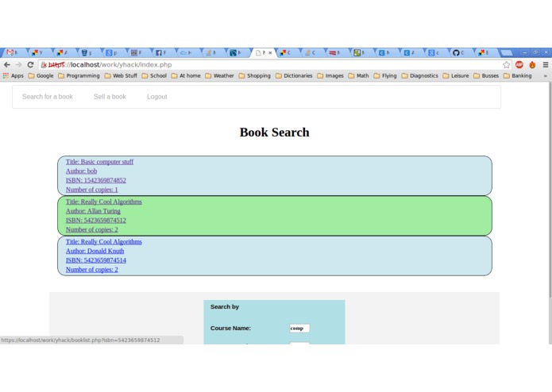Viewport: 552px width, 392px height.
Task: Click the flame extension icon in toolbar
Action: [x=532, y=65]
